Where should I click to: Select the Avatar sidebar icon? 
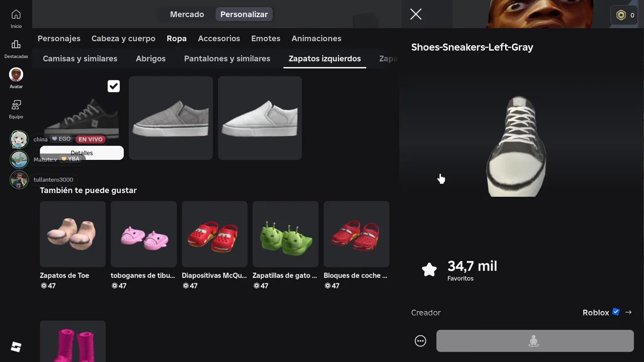point(16,74)
